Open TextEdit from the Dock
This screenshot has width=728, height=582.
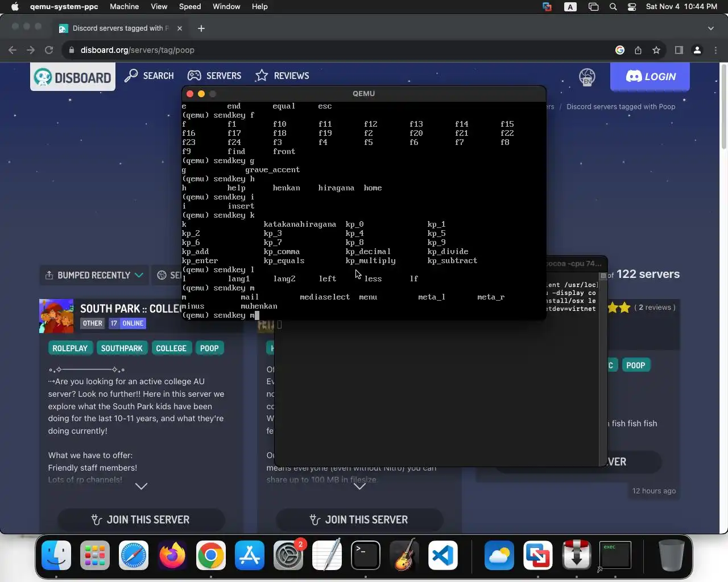(327, 555)
